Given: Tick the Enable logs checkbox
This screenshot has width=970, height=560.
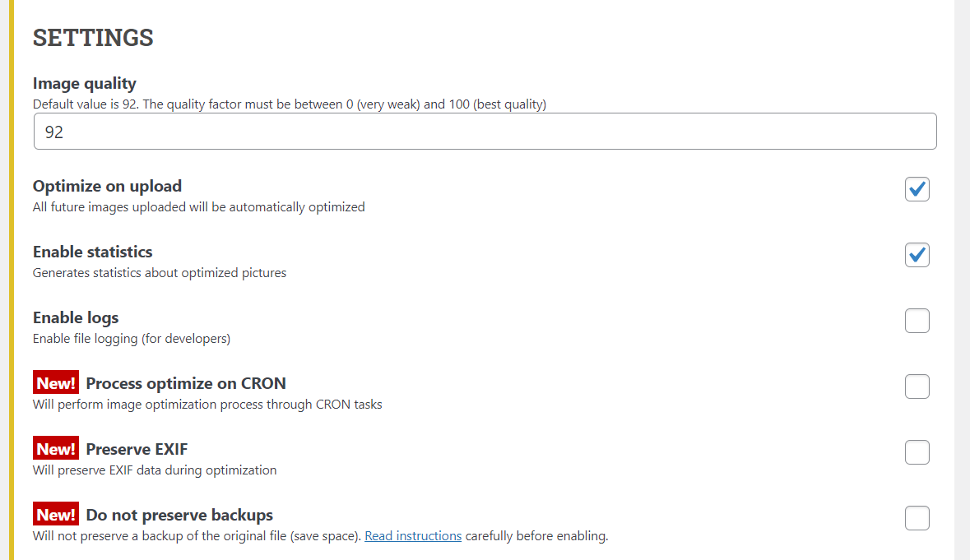Looking at the screenshot, I should point(917,321).
